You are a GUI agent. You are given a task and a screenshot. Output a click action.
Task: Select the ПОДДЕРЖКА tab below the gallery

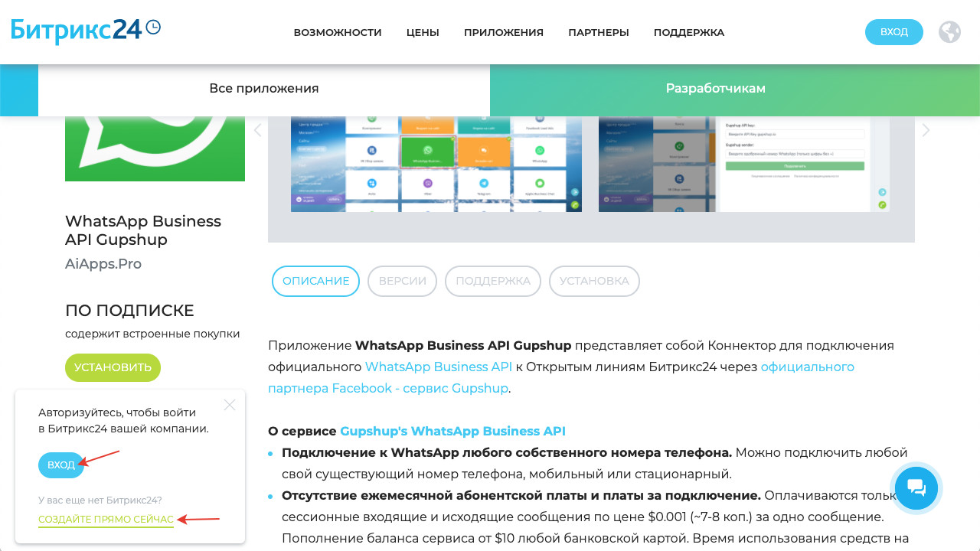click(x=493, y=281)
